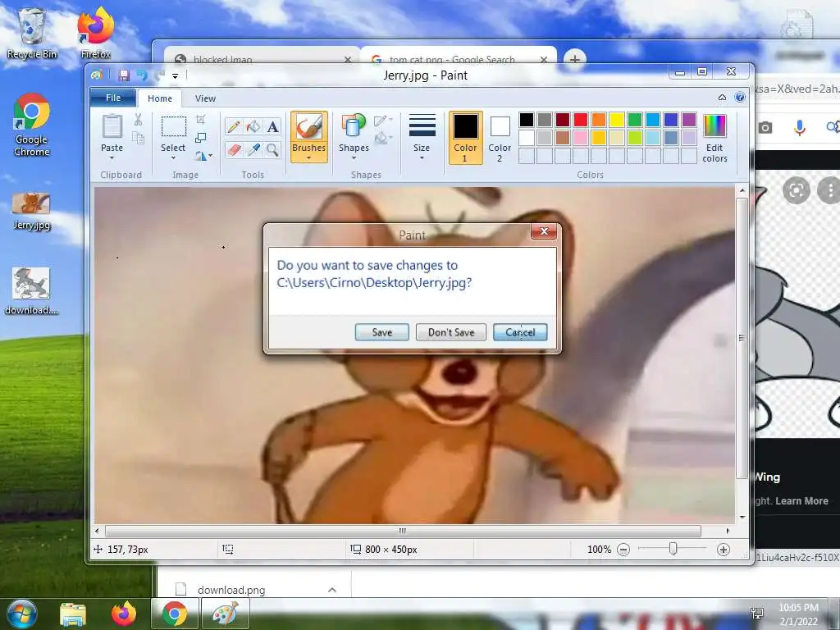Click the Paint Help question mark icon

click(x=740, y=97)
